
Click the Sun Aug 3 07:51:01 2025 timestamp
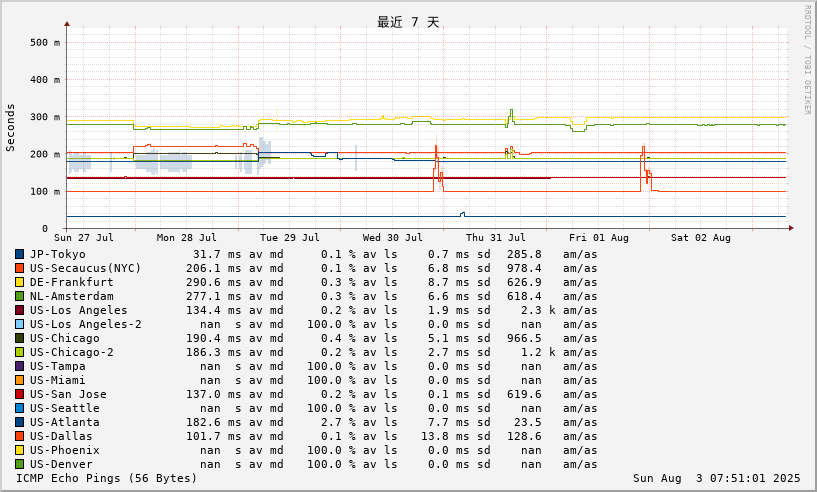click(716, 478)
